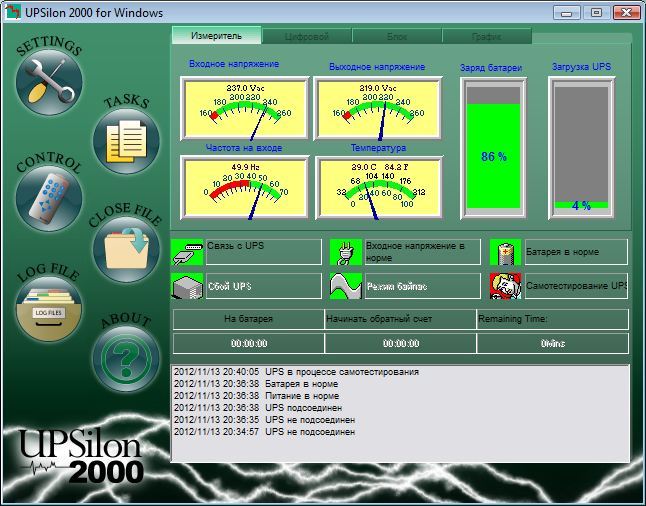Open Settings wrench and screwdriver icon

(49, 82)
